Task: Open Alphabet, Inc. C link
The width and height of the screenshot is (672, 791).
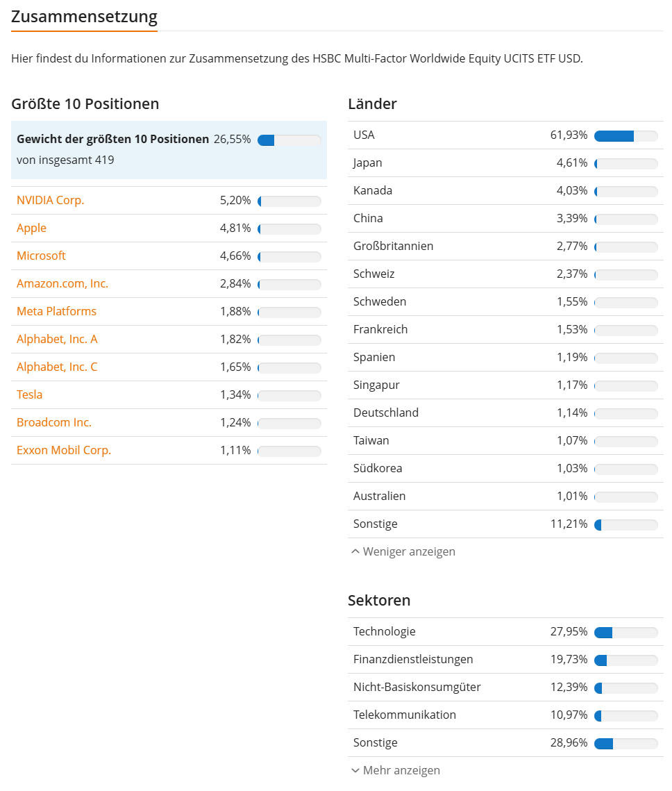Action: coord(57,367)
